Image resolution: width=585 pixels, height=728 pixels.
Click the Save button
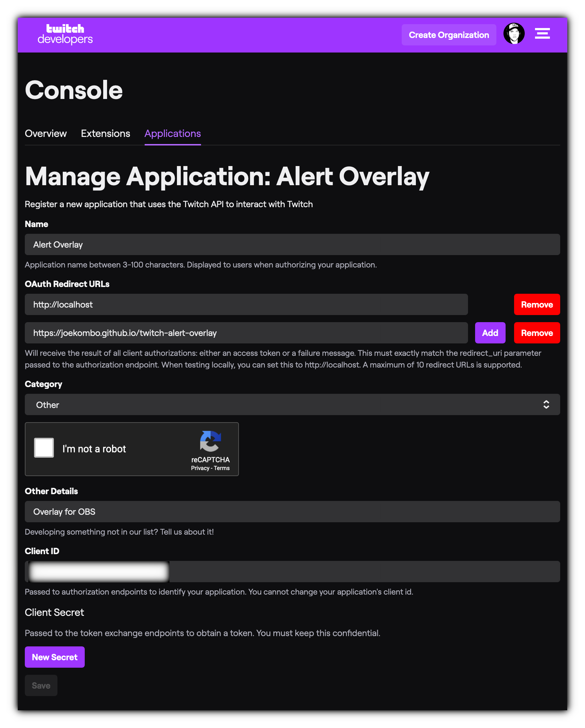tap(41, 685)
